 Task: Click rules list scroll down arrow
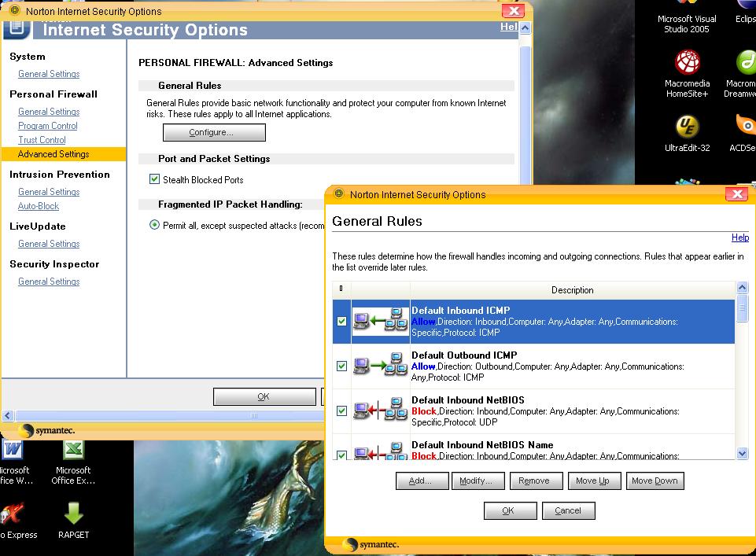pyautogui.click(x=742, y=454)
